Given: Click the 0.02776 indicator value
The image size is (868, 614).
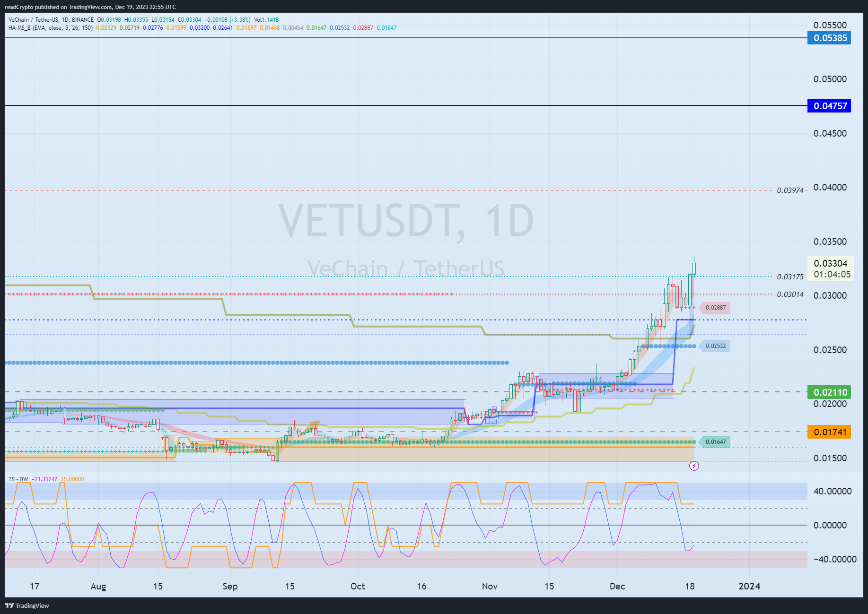Looking at the screenshot, I should 153,28.
